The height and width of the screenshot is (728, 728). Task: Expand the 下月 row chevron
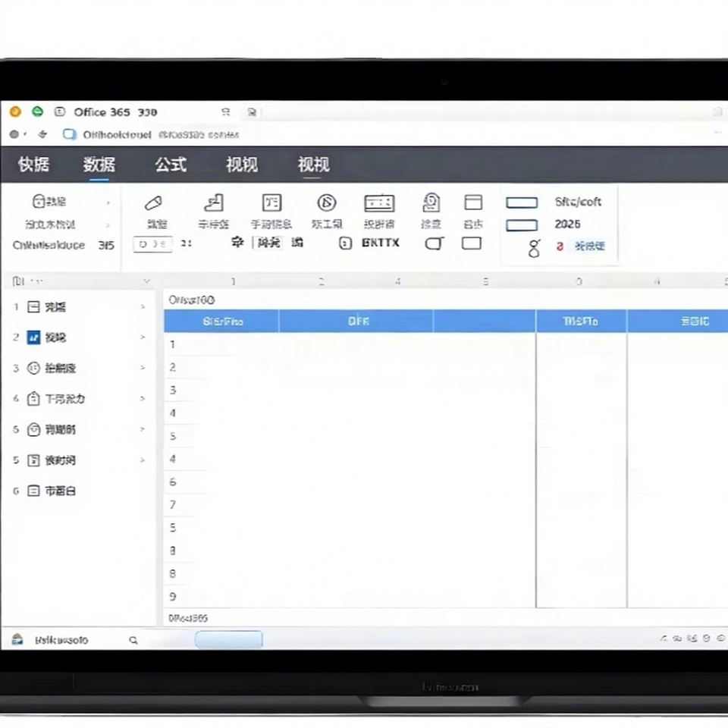143,398
